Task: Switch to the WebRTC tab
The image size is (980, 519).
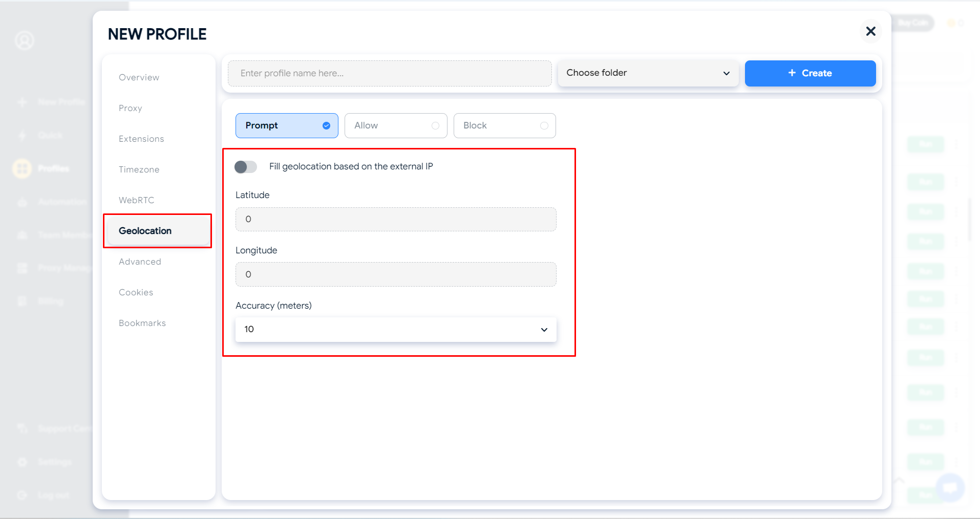Action: 136,201
